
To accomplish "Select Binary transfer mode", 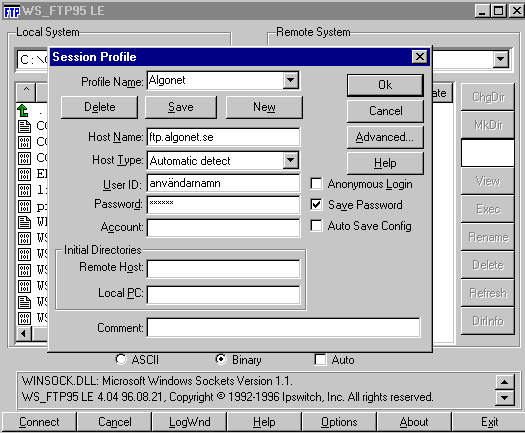I will coord(221,359).
